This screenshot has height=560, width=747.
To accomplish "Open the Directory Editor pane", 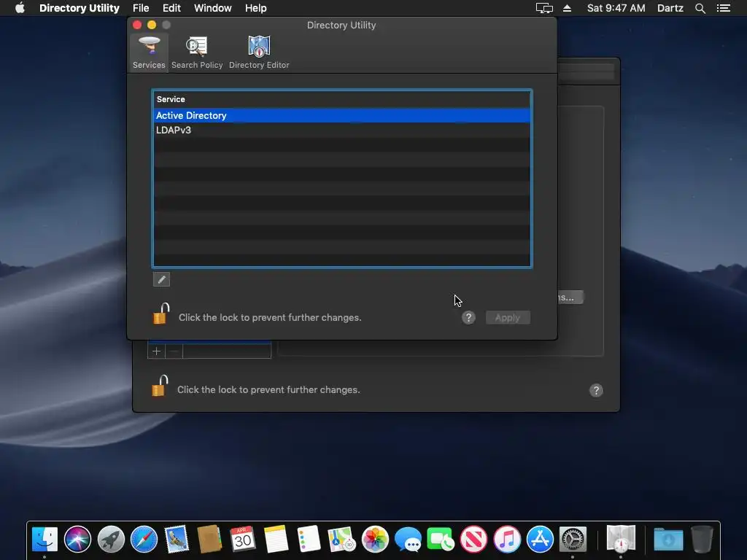I will pos(259,52).
